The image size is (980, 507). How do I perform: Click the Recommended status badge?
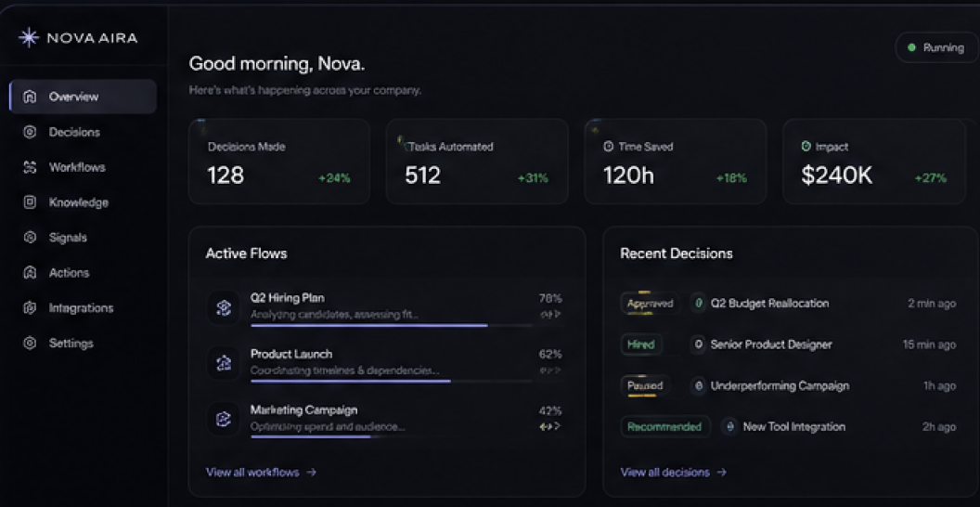(665, 427)
